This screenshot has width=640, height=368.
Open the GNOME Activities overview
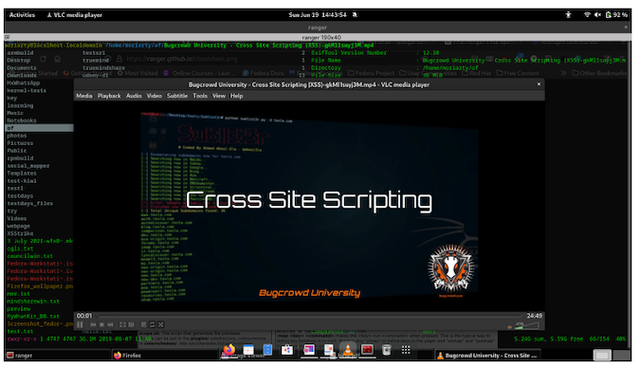22,15
